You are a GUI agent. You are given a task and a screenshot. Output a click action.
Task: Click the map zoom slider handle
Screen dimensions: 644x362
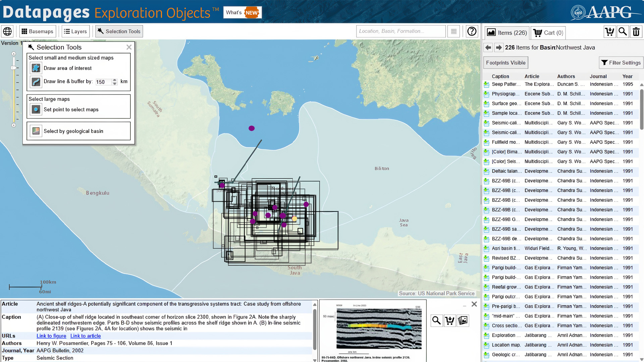click(14, 68)
